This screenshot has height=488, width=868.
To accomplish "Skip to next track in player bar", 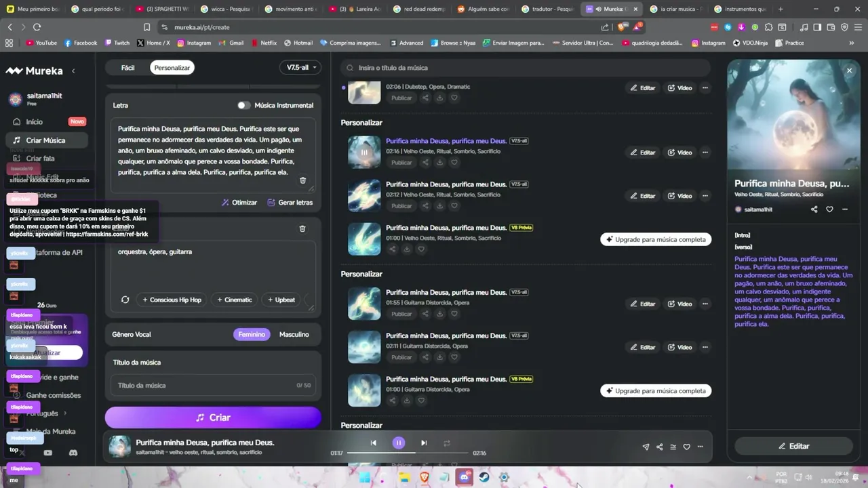I will pyautogui.click(x=424, y=443).
